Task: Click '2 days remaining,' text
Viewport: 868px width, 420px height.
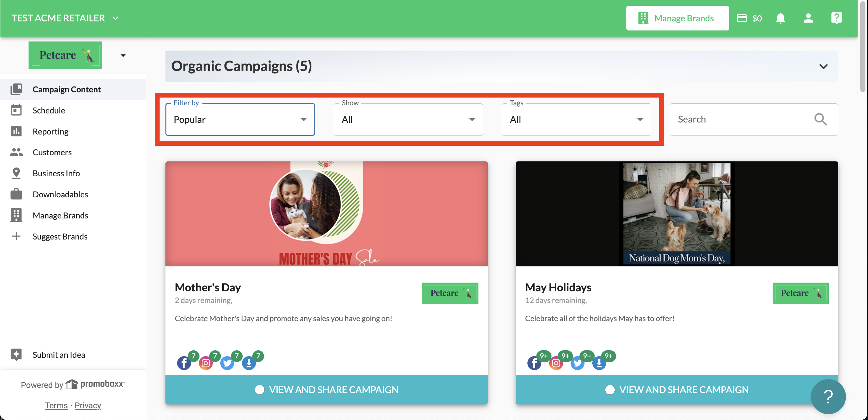Action: click(x=203, y=300)
